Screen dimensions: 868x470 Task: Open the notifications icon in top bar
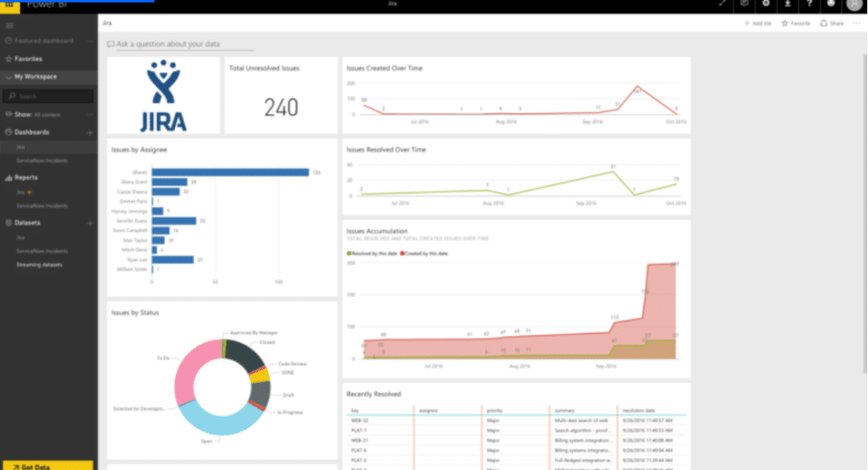[x=744, y=4]
